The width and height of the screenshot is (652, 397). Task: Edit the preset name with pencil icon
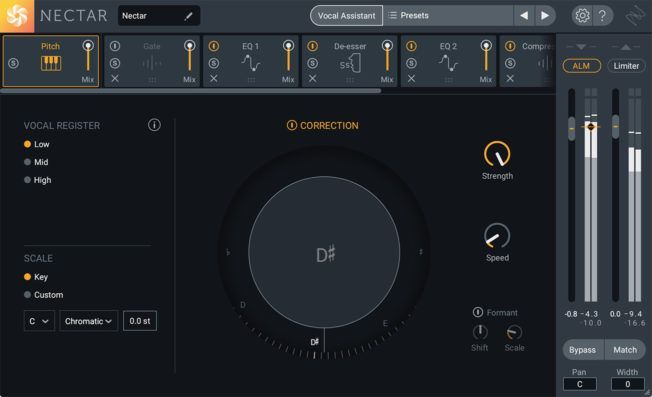coord(188,16)
